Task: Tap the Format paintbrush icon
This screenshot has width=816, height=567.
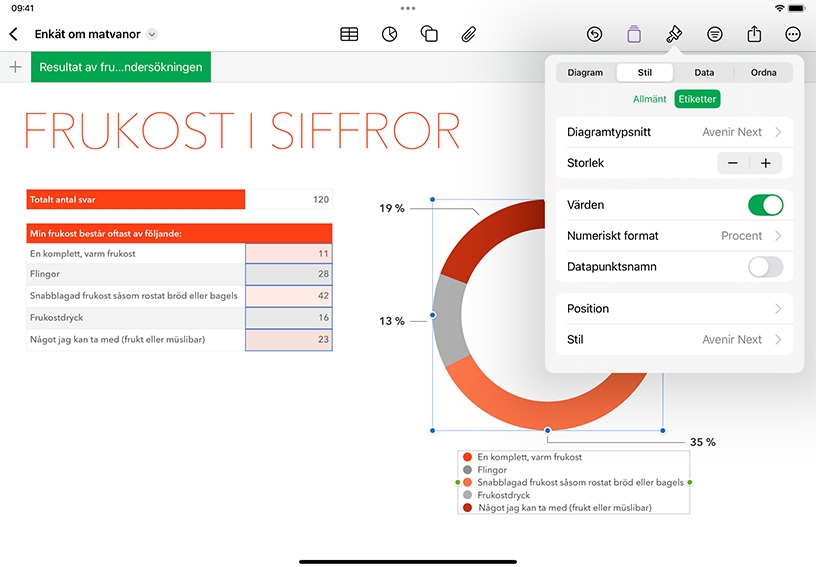Action: point(674,34)
